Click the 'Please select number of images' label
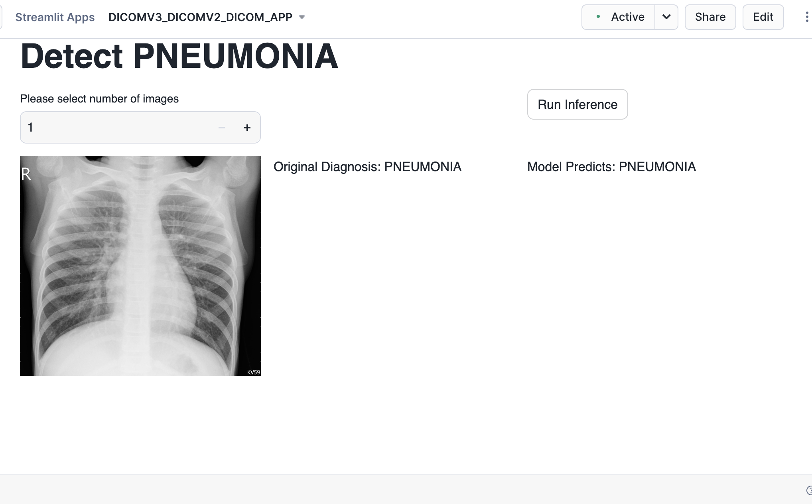Viewport: 812px width, 504px height. tap(99, 99)
